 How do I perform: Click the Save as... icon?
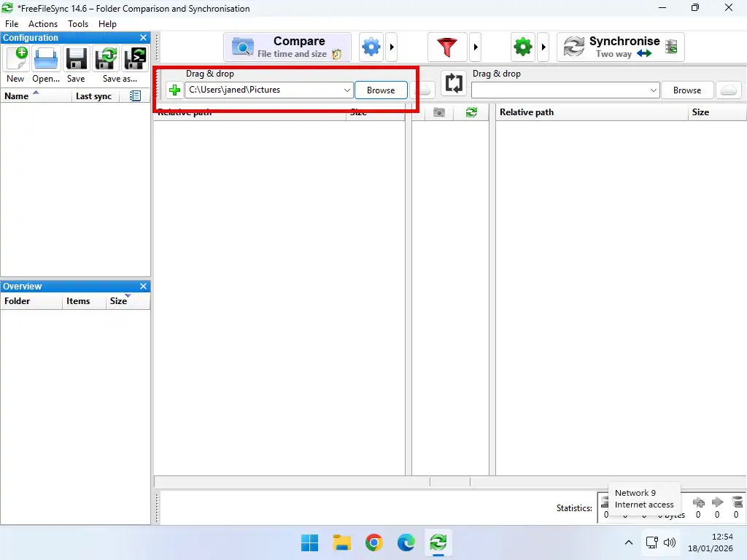click(105, 59)
